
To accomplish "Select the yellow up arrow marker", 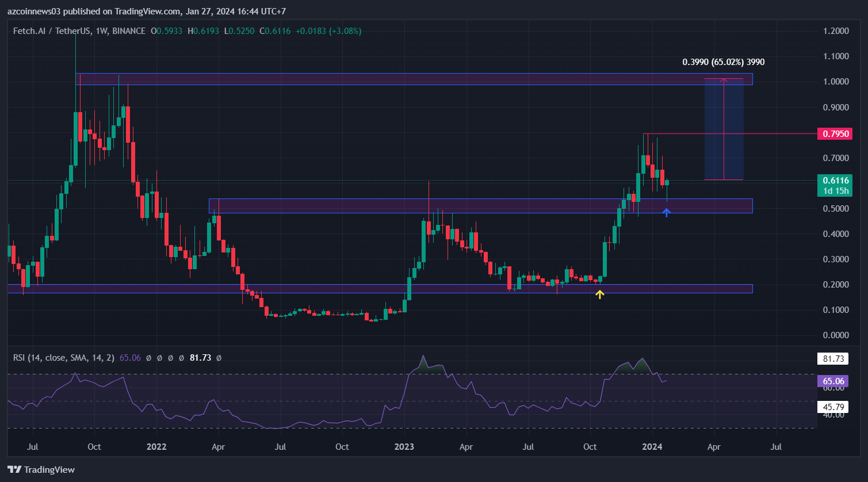I will coord(600,294).
